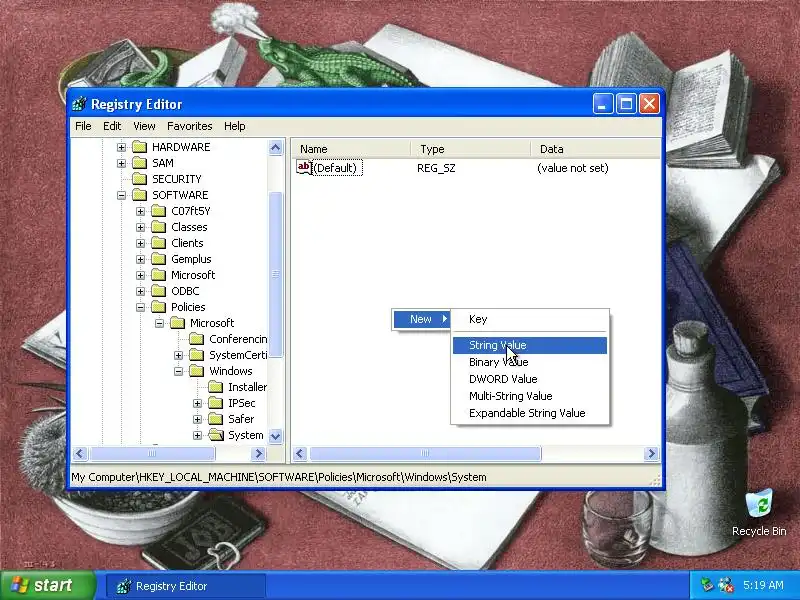Expand the IPSec key

197,403
